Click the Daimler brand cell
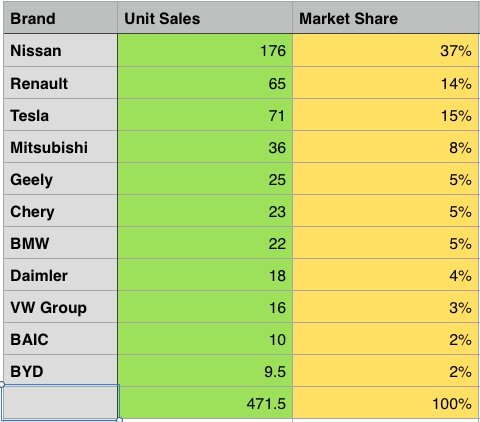The image size is (480, 422). click(60, 275)
